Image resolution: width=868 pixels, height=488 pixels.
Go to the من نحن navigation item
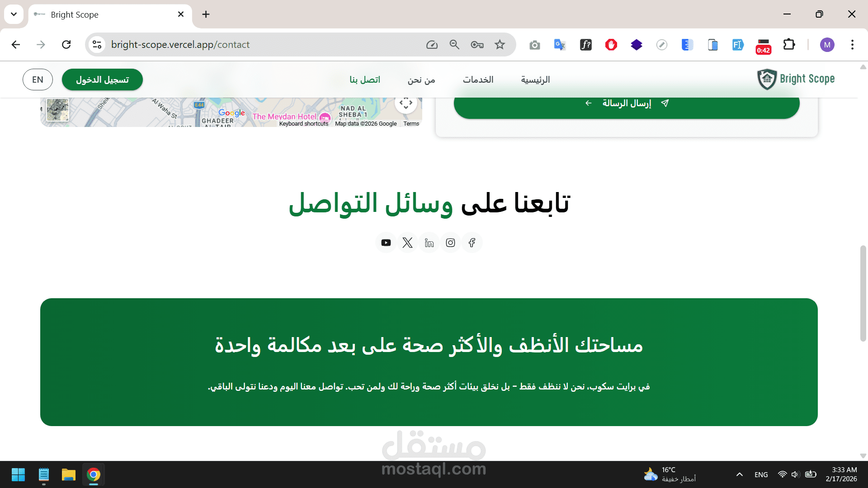[421, 80]
